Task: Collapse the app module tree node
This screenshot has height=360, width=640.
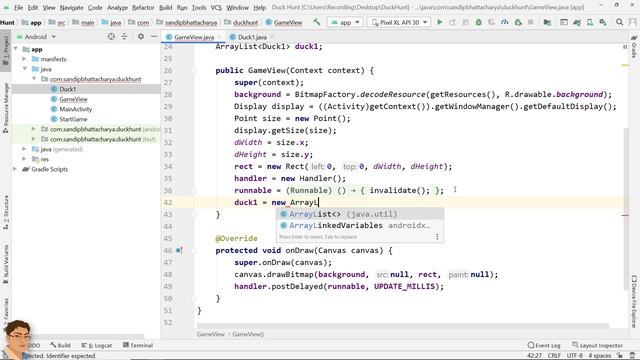Action: point(16,49)
